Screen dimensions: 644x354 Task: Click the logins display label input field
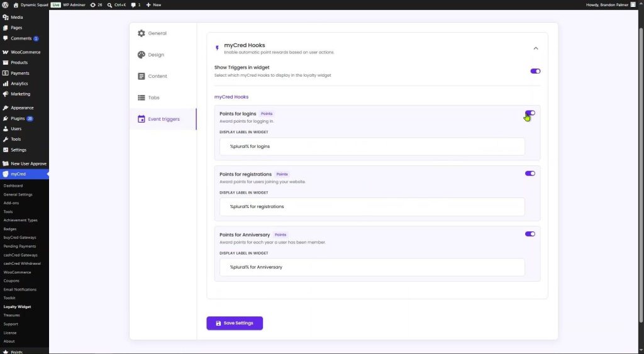point(372,147)
